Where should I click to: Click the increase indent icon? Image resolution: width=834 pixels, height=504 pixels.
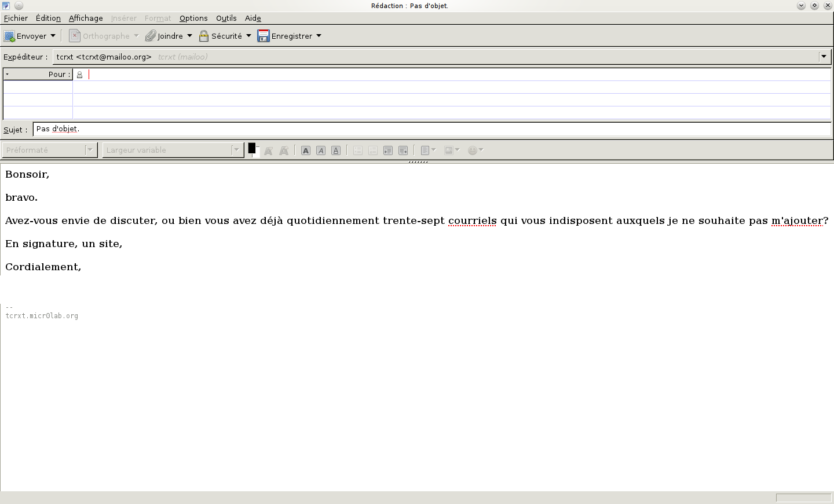pos(403,150)
